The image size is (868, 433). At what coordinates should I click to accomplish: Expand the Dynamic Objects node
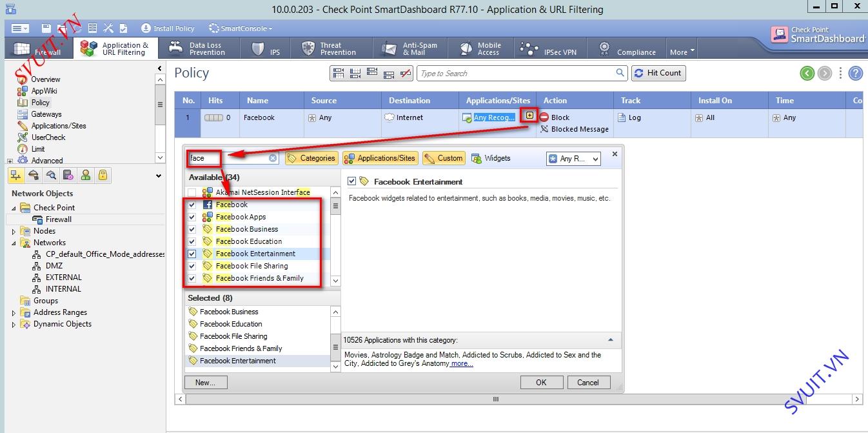[x=14, y=324]
